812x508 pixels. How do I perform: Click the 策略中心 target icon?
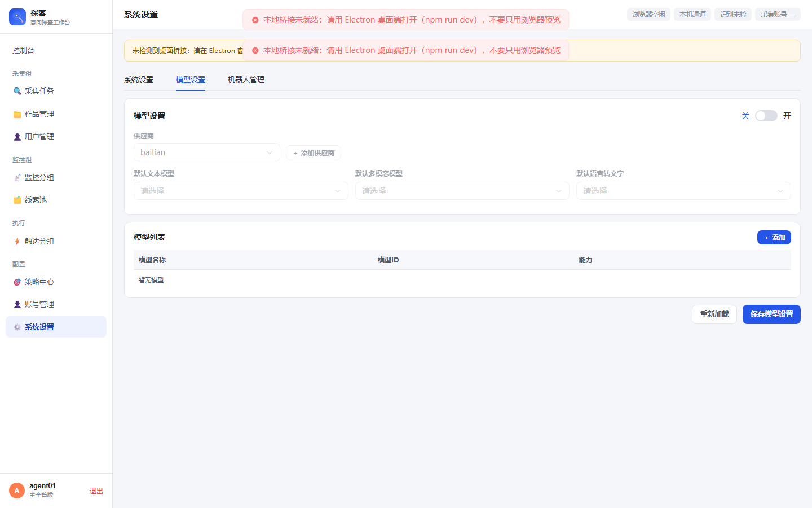click(x=17, y=282)
